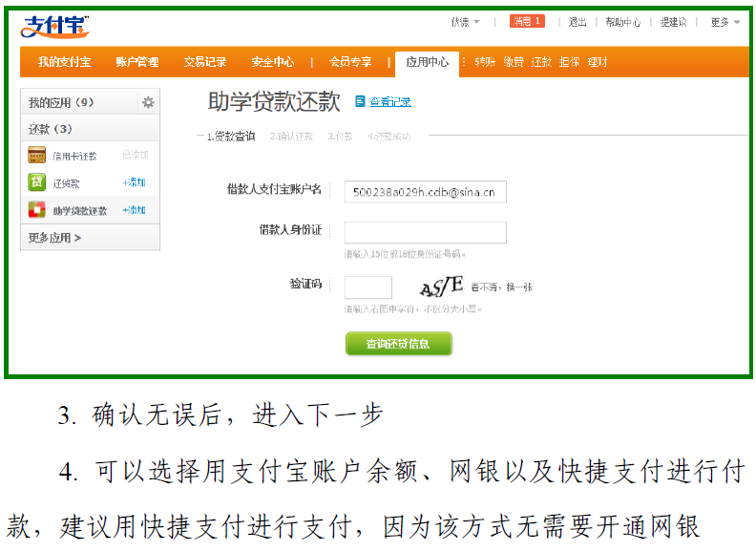Click the 退出 (Logout) link
This screenshot has width=756, height=552.
[577, 22]
